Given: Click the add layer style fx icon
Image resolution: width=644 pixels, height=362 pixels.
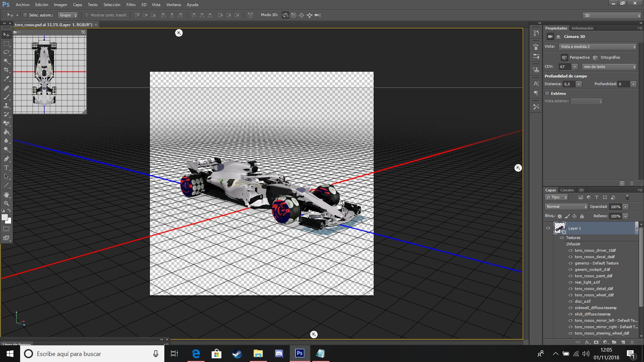Looking at the screenshot, I should point(587,342).
